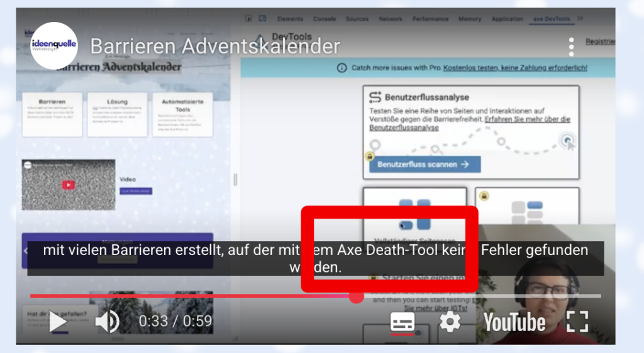Viewport: 644px width, 353px height.
Task: Switch to the Application tab
Action: 508,19
